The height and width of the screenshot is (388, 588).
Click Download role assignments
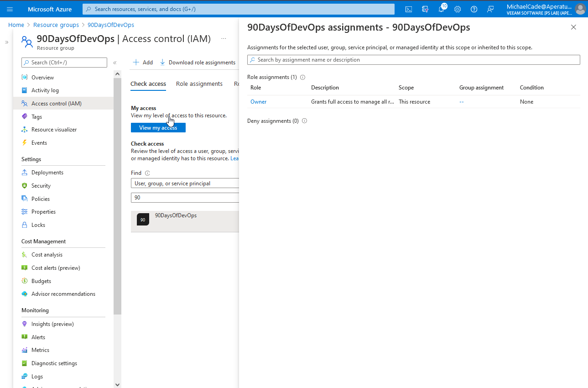pyautogui.click(x=198, y=63)
